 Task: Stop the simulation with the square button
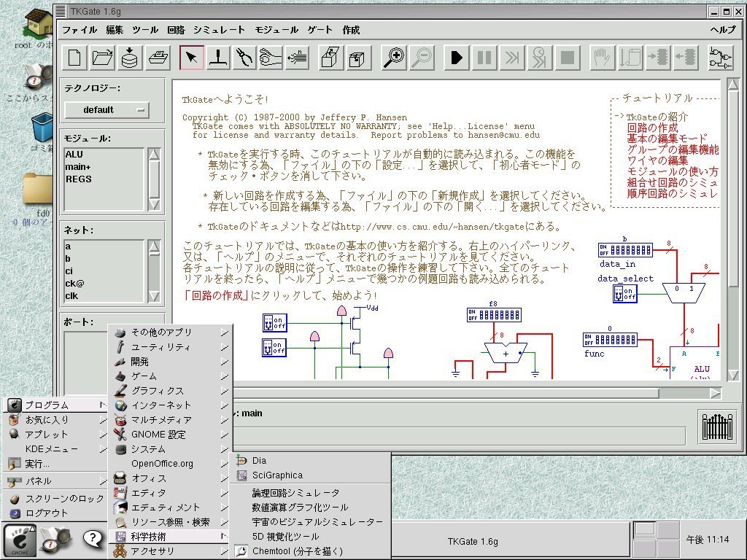568,58
